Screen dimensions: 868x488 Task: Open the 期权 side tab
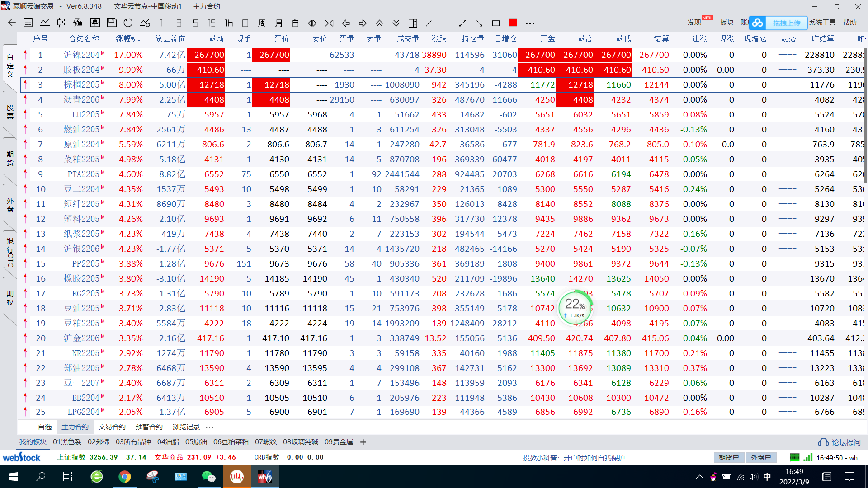pyautogui.click(x=10, y=298)
